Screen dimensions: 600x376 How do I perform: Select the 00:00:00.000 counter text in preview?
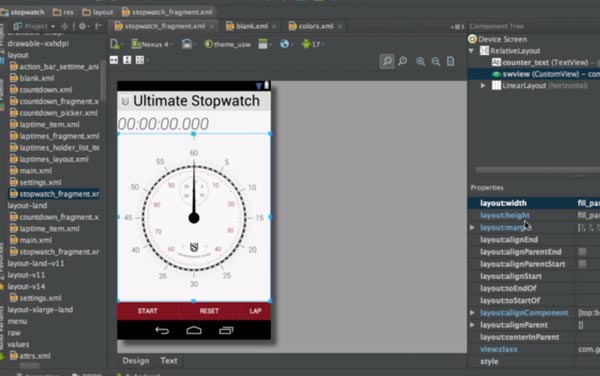point(163,124)
